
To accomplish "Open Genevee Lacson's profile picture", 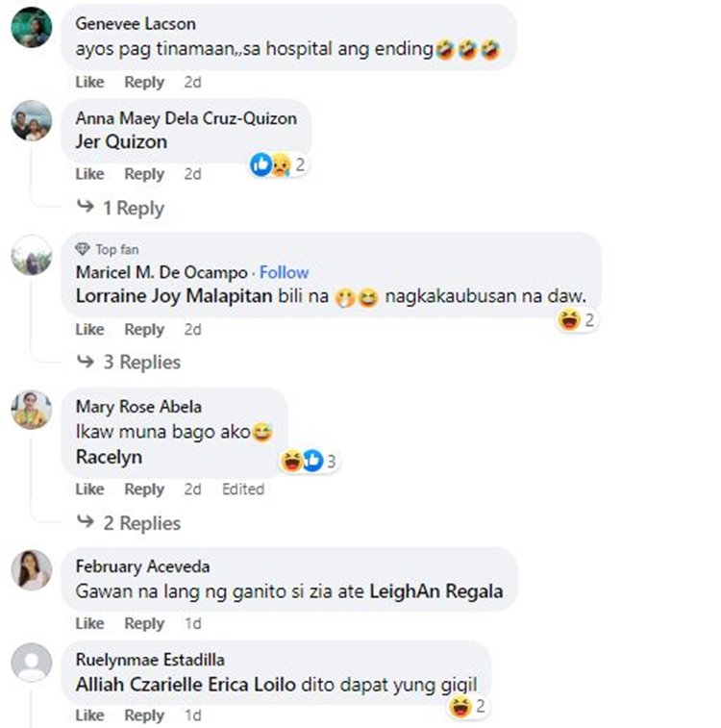I will [32, 28].
